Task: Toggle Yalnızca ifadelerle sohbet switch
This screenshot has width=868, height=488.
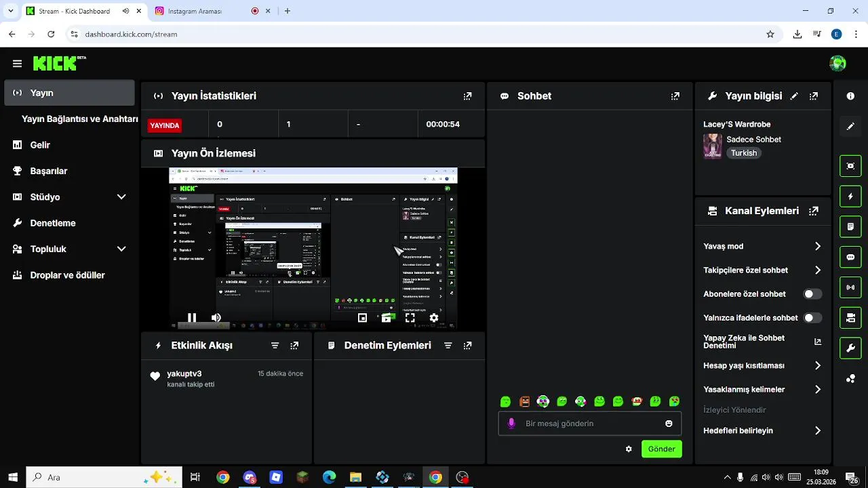Action: tap(812, 318)
